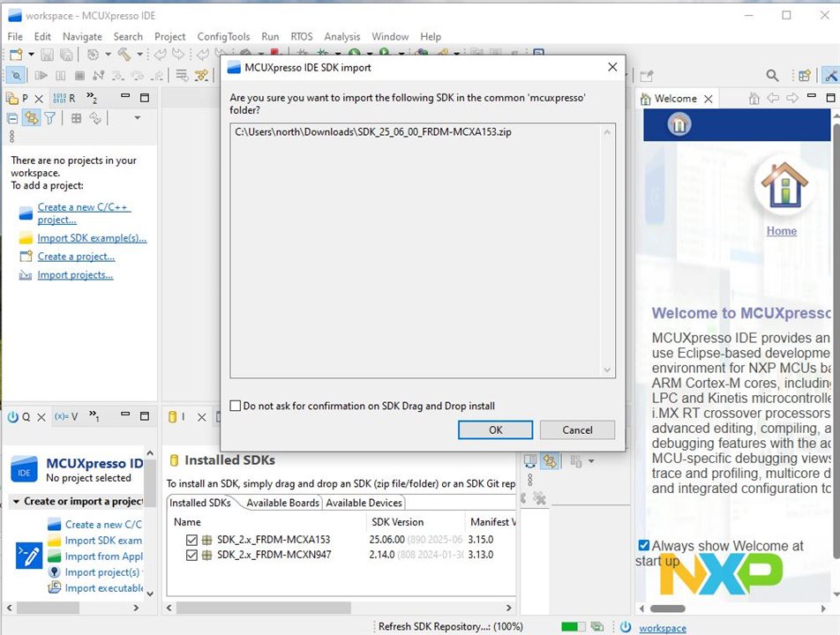Uncheck Always show Welcome at start up
The width and height of the screenshot is (840, 635).
[644, 546]
